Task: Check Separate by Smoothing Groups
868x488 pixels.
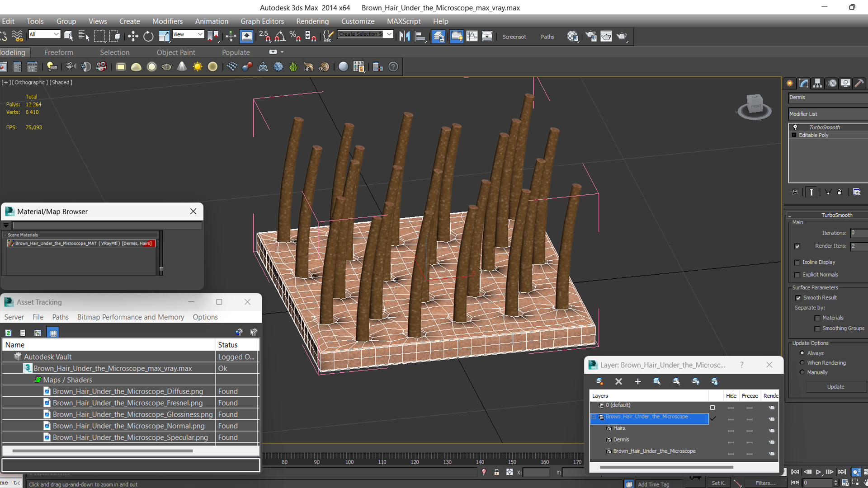Action: coord(817,329)
